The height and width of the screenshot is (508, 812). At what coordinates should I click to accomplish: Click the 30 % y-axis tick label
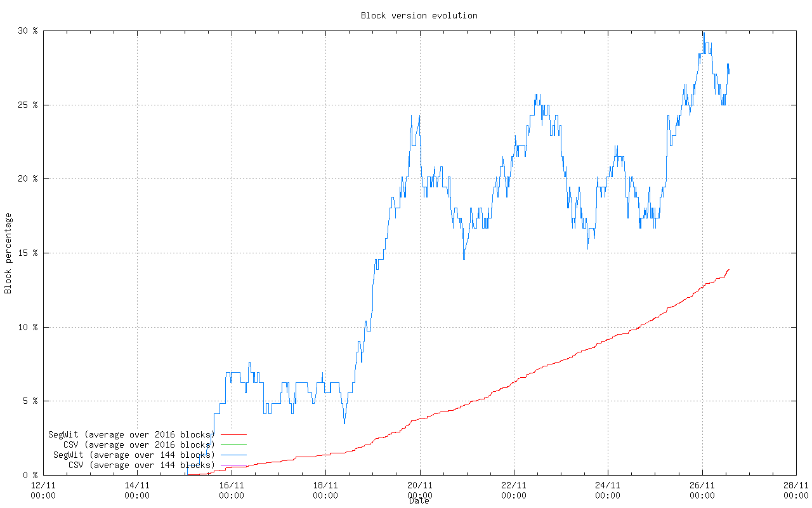pyautogui.click(x=28, y=30)
